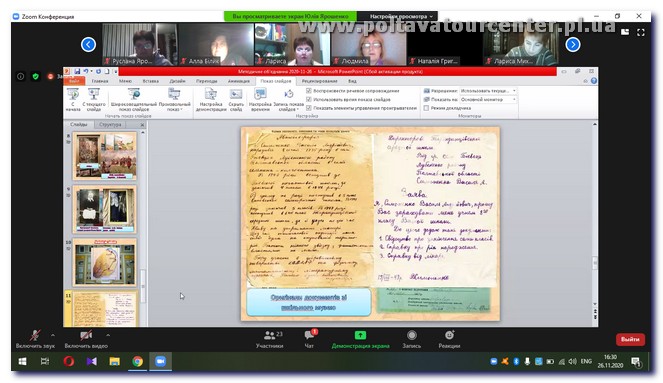Switch to the Анимация ribbon tab
The height and width of the screenshot is (383, 663).
(239, 81)
